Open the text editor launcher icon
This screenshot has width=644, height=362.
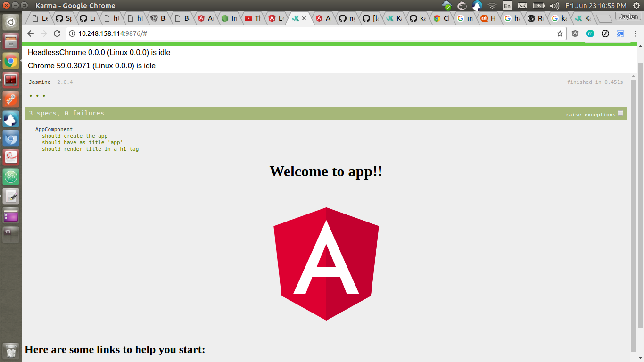click(11, 197)
